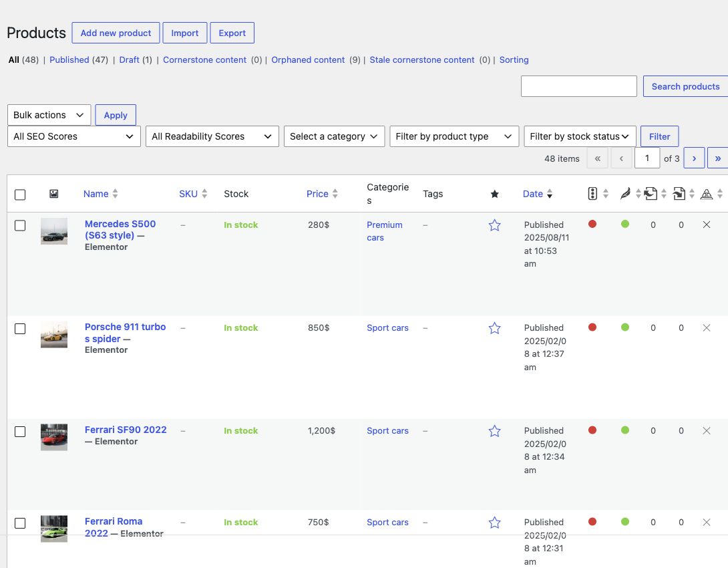728x568 pixels.
Task: Sort by Readability score feather column icon
Action: tap(625, 193)
